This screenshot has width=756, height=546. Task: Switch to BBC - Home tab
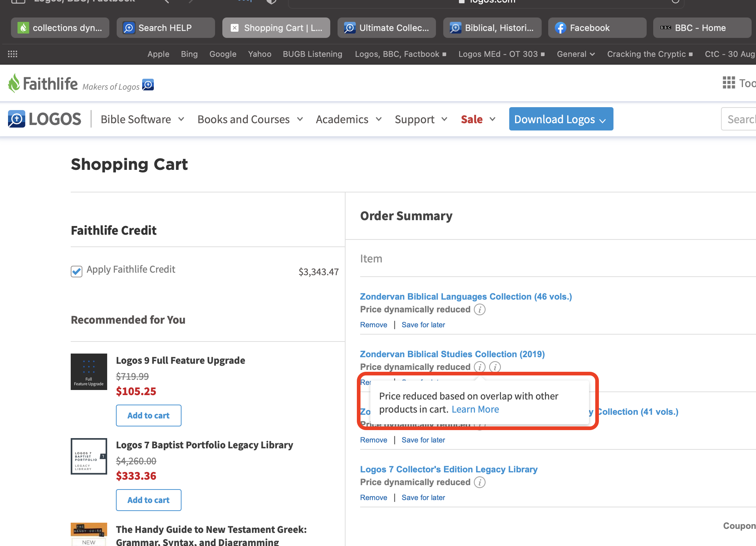click(x=702, y=28)
